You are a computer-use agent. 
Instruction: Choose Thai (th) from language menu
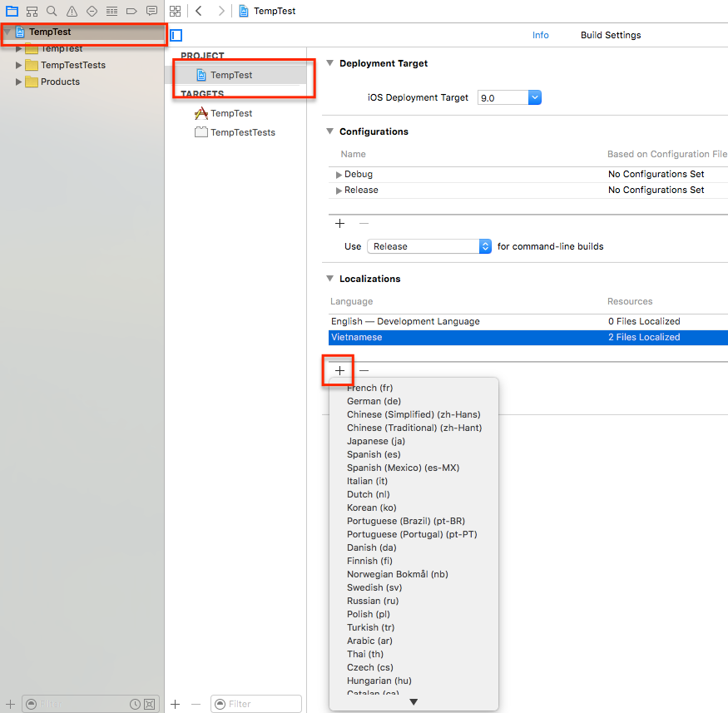[x=414, y=654]
